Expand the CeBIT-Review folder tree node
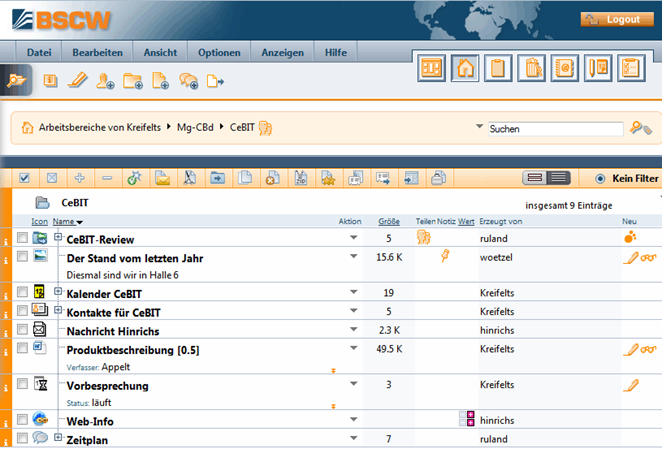The image size is (662, 449). tap(58, 237)
